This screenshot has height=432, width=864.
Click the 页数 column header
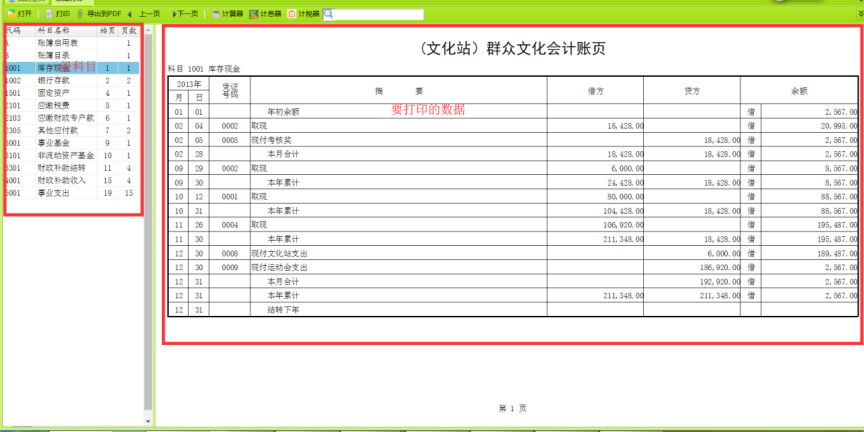(129, 31)
